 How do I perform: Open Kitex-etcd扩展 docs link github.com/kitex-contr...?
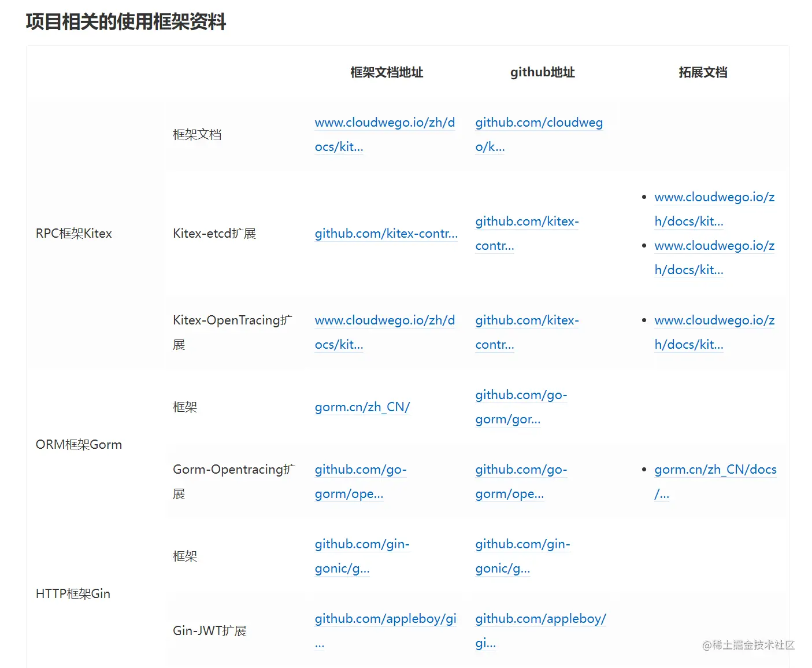tap(386, 234)
